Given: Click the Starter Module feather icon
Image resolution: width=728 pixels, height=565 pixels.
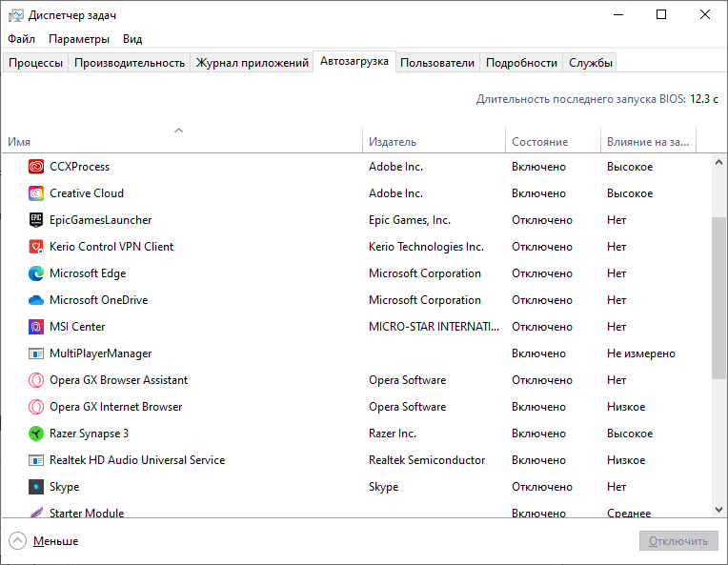Looking at the screenshot, I should click(x=36, y=513).
